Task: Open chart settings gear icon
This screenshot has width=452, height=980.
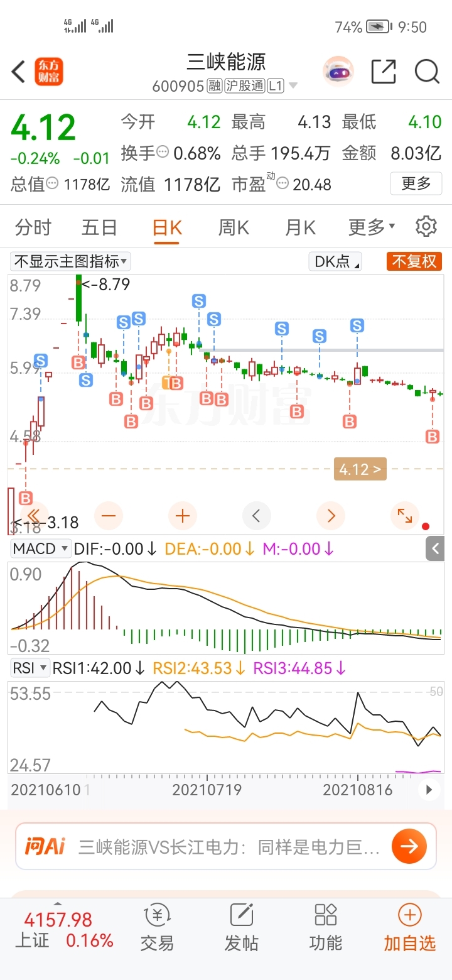Action: point(426,226)
